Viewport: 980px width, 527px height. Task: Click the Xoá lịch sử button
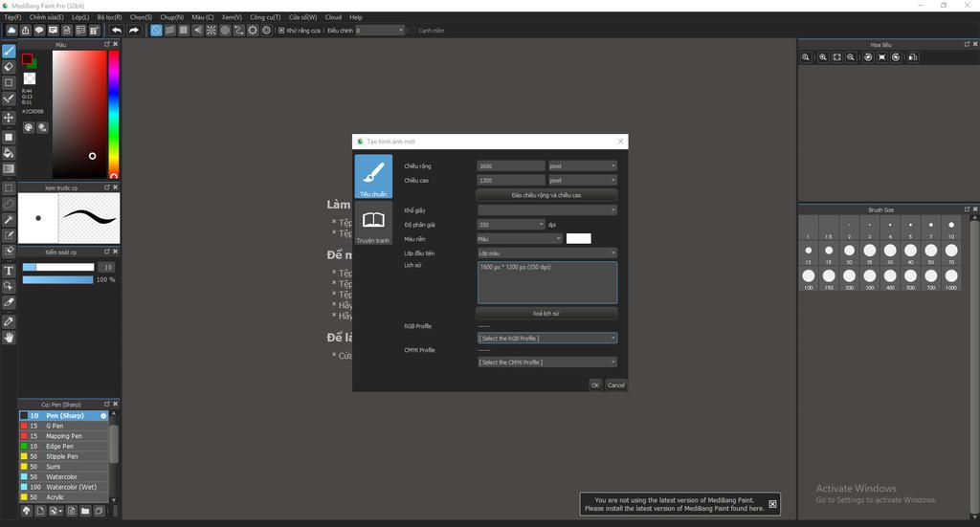(546, 314)
